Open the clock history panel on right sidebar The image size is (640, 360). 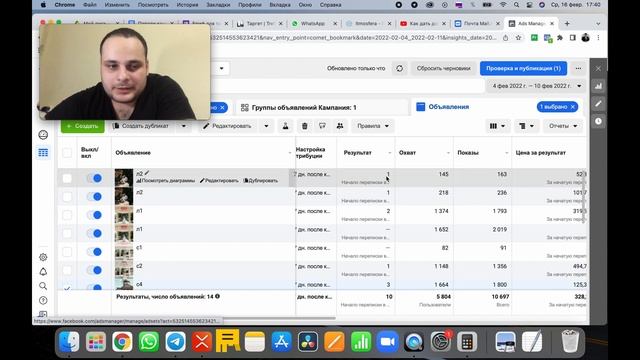[x=598, y=121]
